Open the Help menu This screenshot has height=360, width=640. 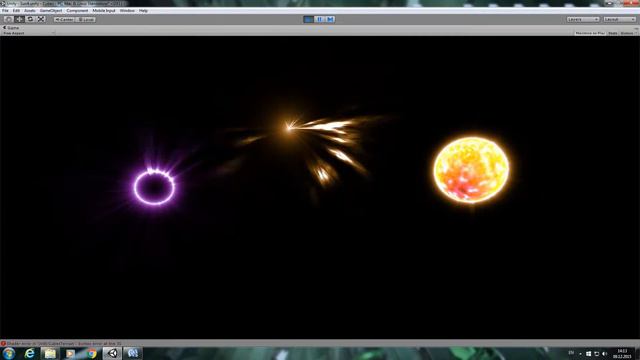(143, 11)
